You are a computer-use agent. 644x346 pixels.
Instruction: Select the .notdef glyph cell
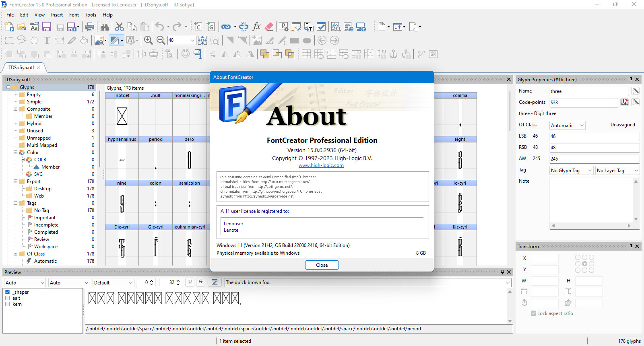tap(122, 114)
